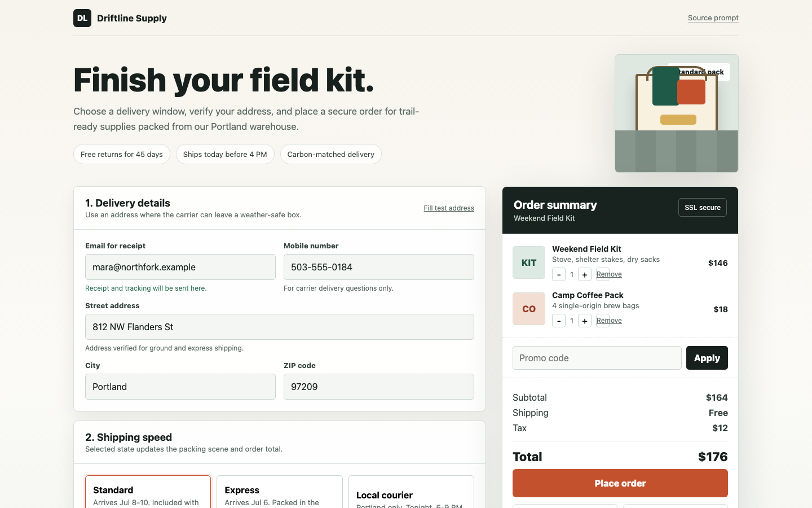Click the Driftline Supply brand name
This screenshot has height=508, width=812.
tap(132, 18)
